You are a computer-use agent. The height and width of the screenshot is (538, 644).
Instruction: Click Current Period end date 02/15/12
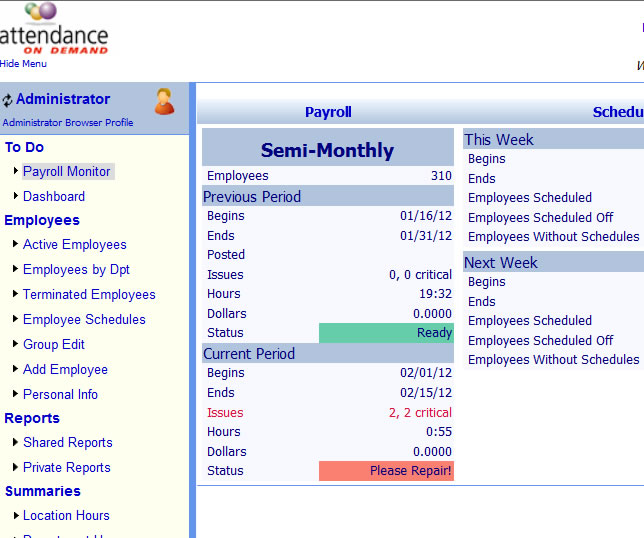click(x=426, y=392)
